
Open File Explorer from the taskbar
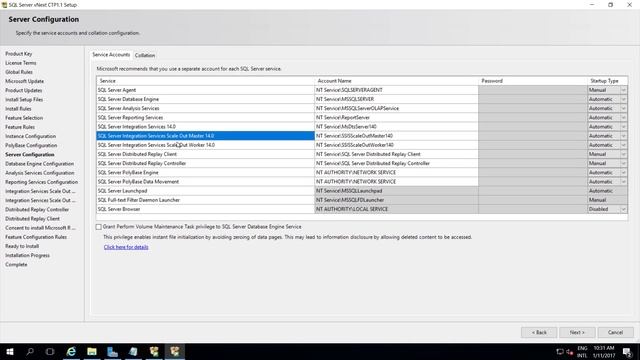[92, 351]
